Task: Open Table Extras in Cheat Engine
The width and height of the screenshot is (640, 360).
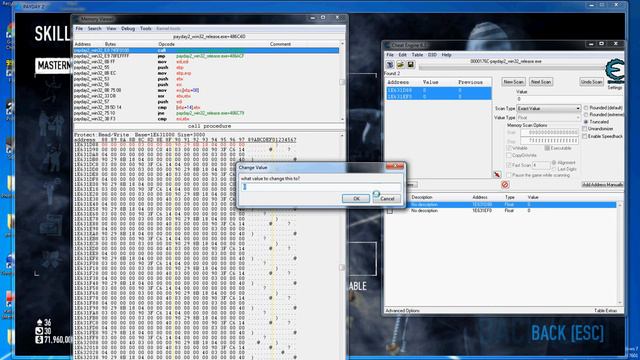Action: 605,311
